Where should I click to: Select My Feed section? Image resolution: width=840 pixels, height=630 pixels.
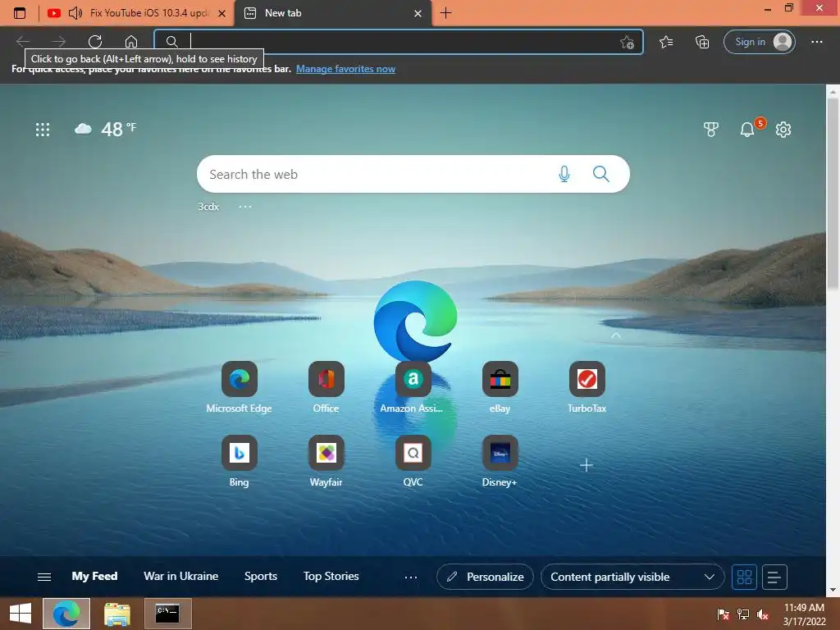pyautogui.click(x=94, y=576)
